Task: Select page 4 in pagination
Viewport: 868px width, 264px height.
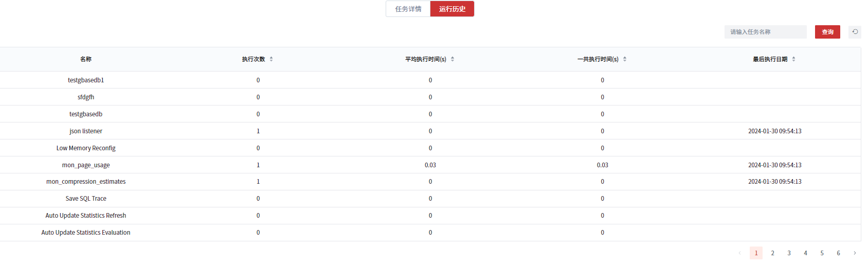Action: pyautogui.click(x=805, y=253)
